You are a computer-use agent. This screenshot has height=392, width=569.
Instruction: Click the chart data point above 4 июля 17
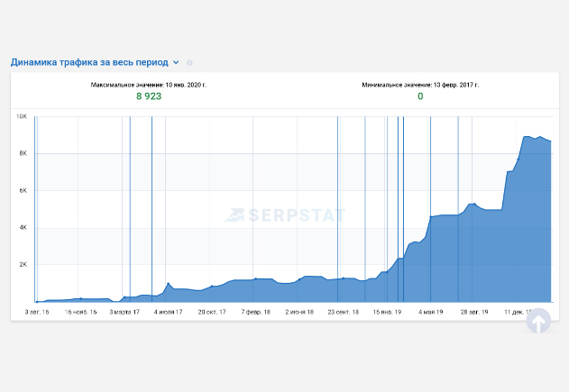[168, 284]
